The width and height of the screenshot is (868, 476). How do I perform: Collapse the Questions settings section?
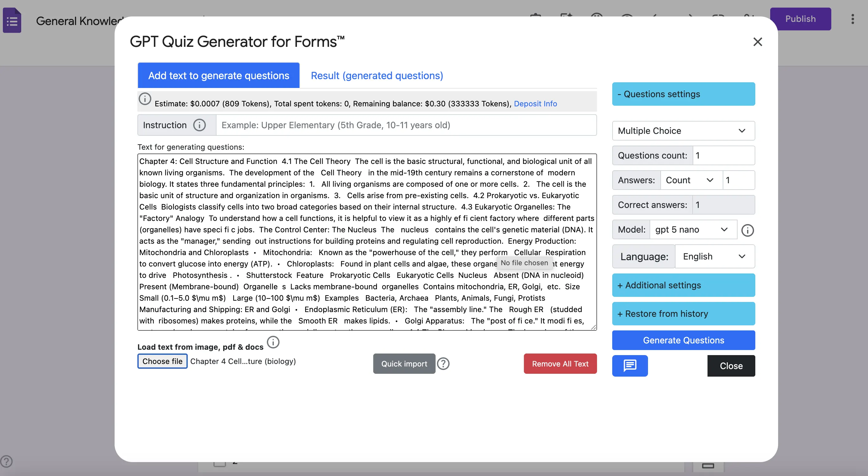click(683, 94)
